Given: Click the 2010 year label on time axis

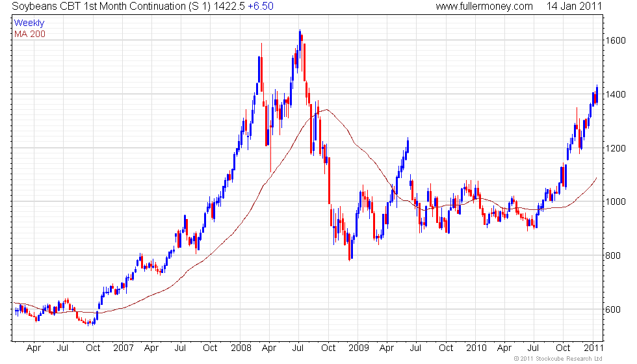Looking at the screenshot, I should pos(476,348).
